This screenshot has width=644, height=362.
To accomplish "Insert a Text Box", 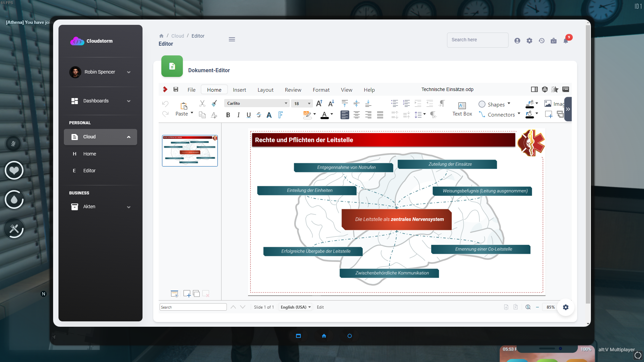I will pyautogui.click(x=462, y=109).
